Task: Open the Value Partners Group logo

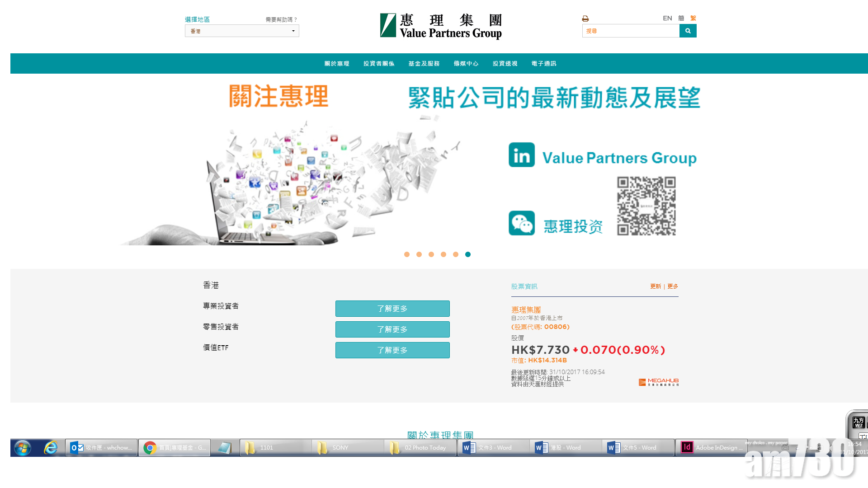Action: (441, 26)
